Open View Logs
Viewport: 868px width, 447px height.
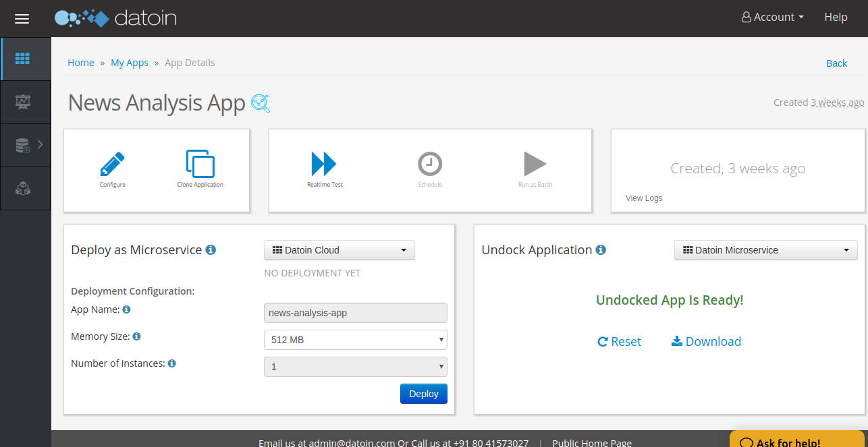[644, 198]
